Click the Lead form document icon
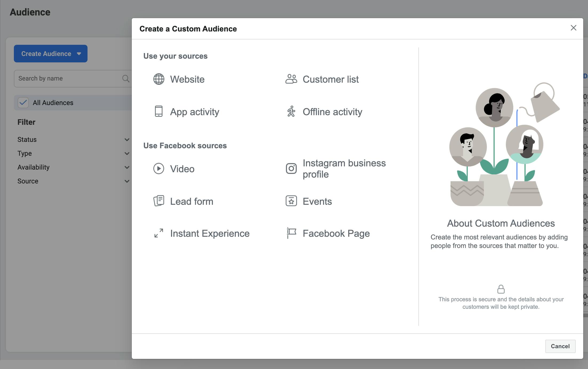 coord(159,201)
